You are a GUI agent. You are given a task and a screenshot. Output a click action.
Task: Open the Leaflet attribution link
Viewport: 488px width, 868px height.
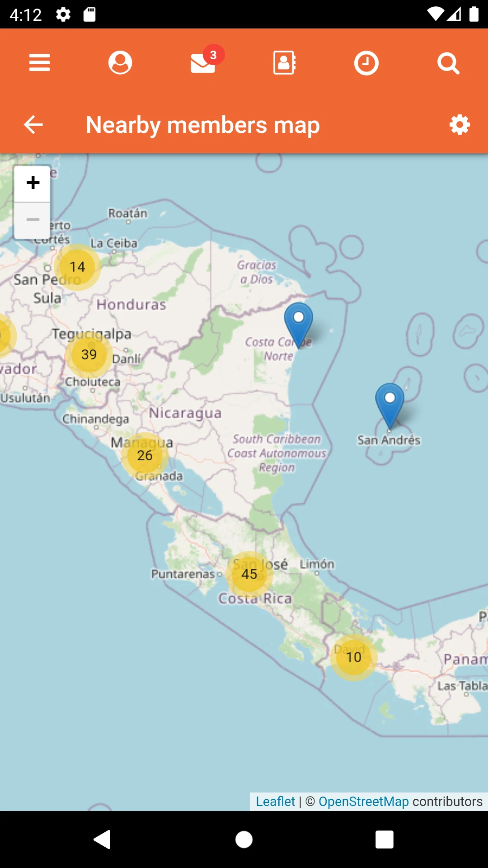tap(275, 802)
